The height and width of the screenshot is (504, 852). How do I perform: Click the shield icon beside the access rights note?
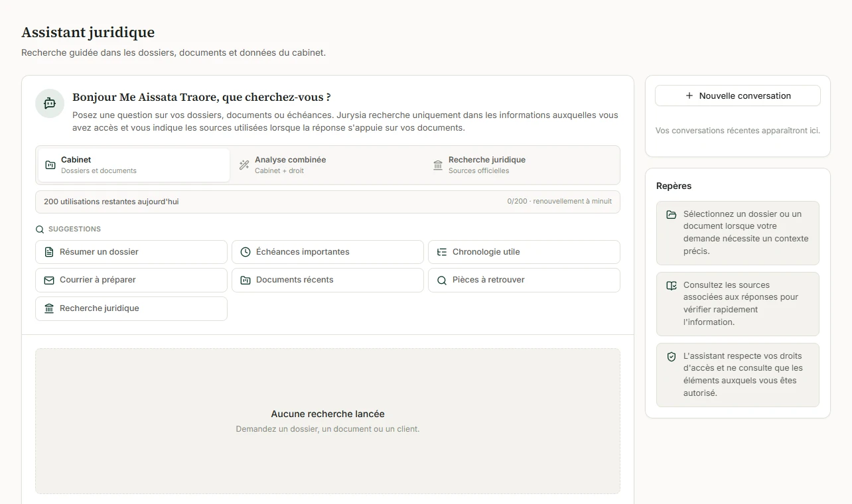(x=672, y=357)
